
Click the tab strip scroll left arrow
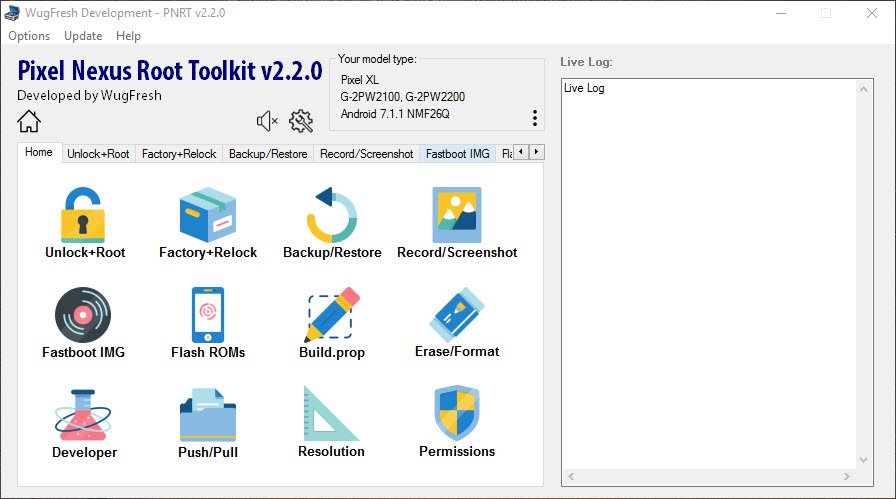tap(521, 152)
